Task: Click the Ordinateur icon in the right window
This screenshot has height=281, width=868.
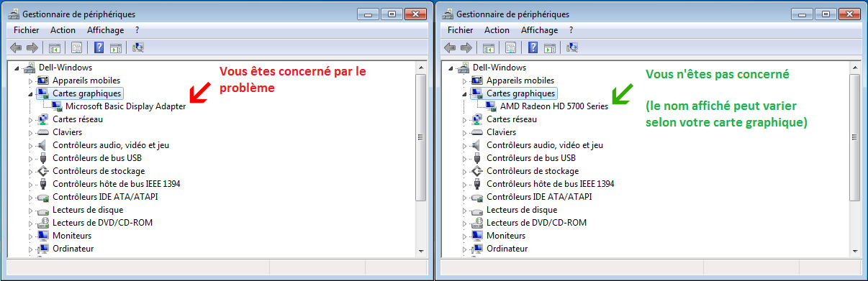Action: (x=476, y=249)
